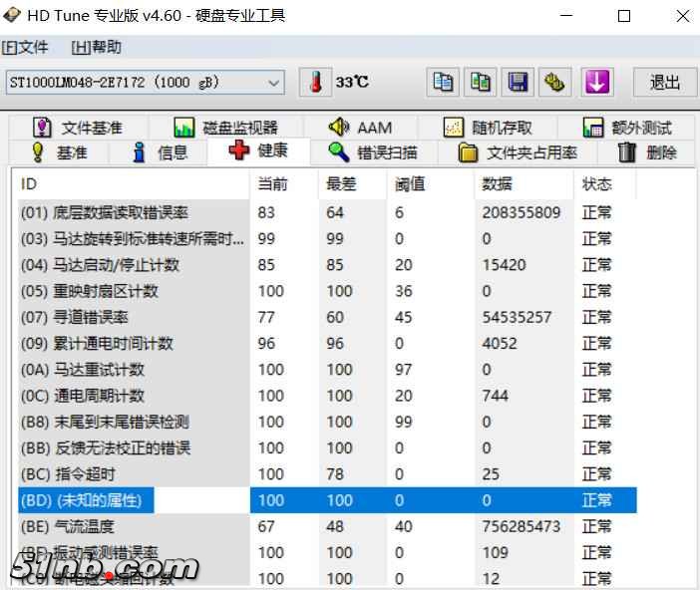Select highlighted row (BD) 未知的属性

tap(327, 500)
